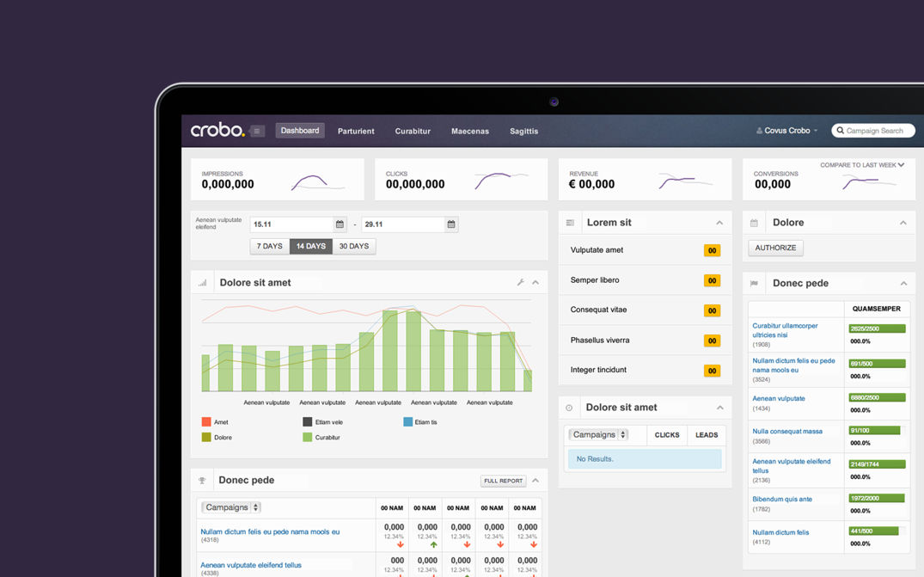Open Nulla consequat massa link
Screen dimensions: 924x577
pos(787,432)
